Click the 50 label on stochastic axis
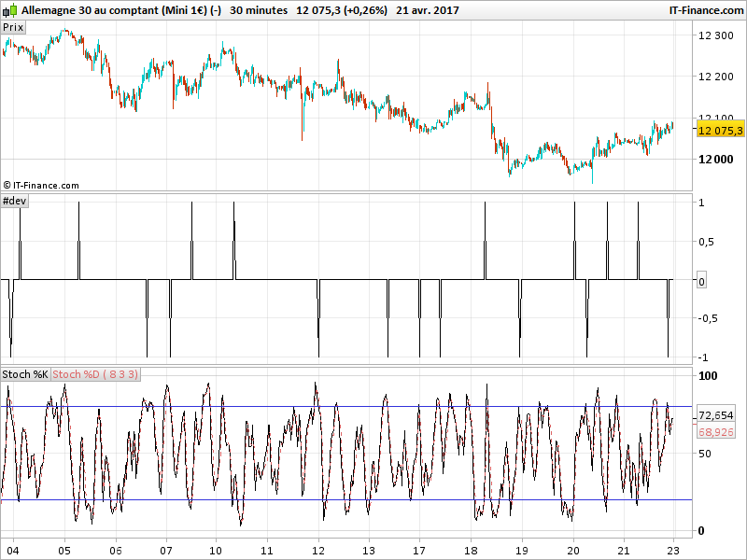The image size is (747, 560). (705, 454)
